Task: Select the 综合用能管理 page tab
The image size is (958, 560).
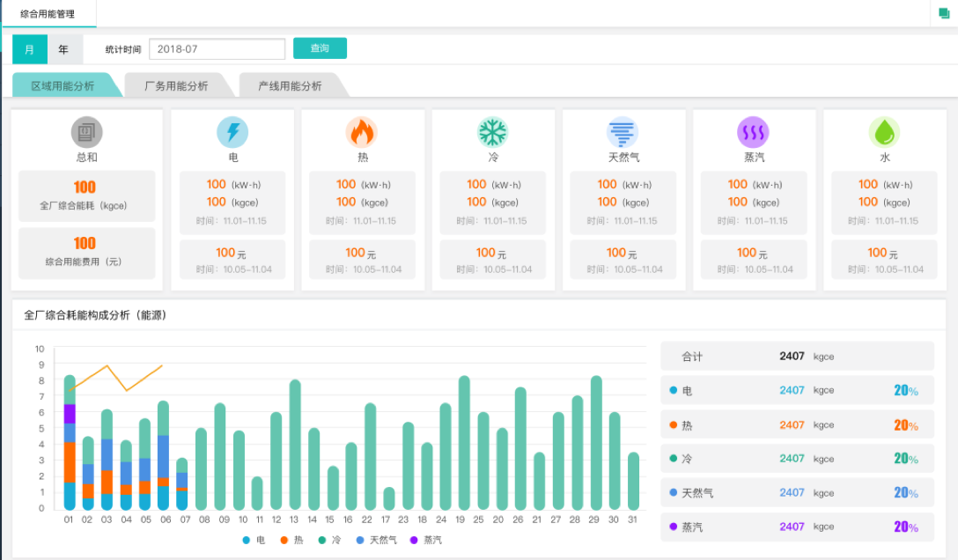Action: 48,14
